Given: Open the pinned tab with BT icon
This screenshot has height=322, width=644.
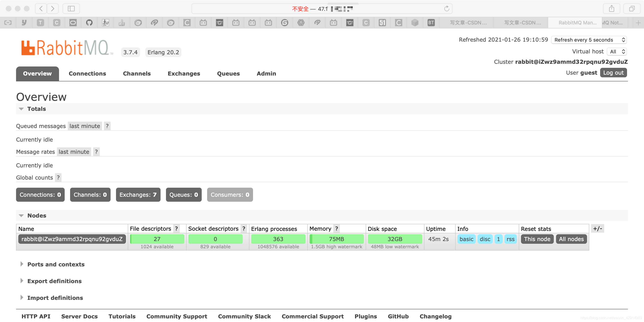Looking at the screenshot, I should click(431, 23).
